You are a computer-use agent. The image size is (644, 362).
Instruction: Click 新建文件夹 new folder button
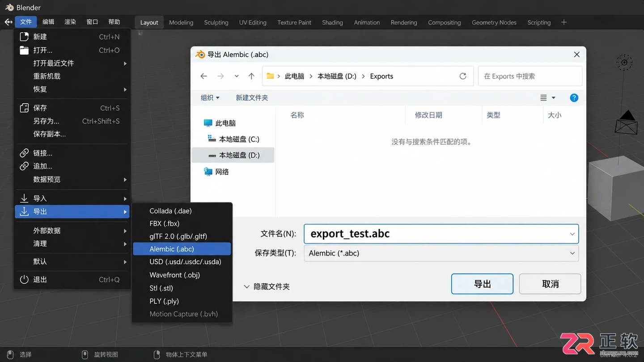252,98
